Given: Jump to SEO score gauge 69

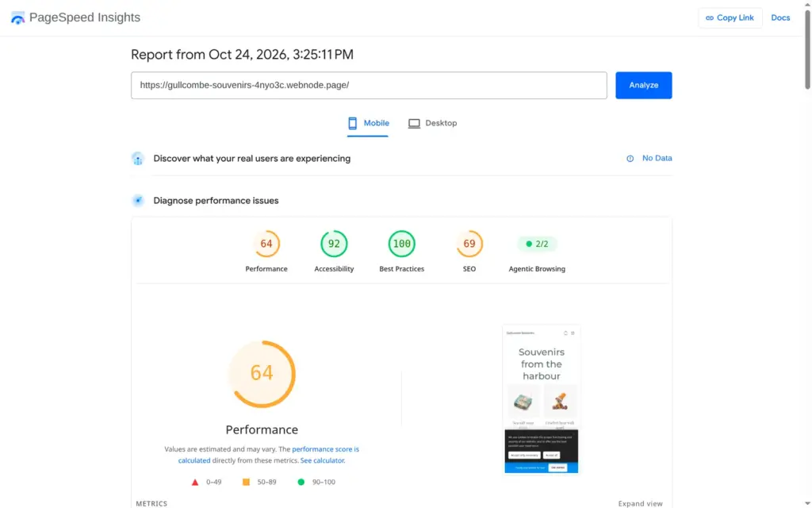Looking at the screenshot, I should [469, 244].
